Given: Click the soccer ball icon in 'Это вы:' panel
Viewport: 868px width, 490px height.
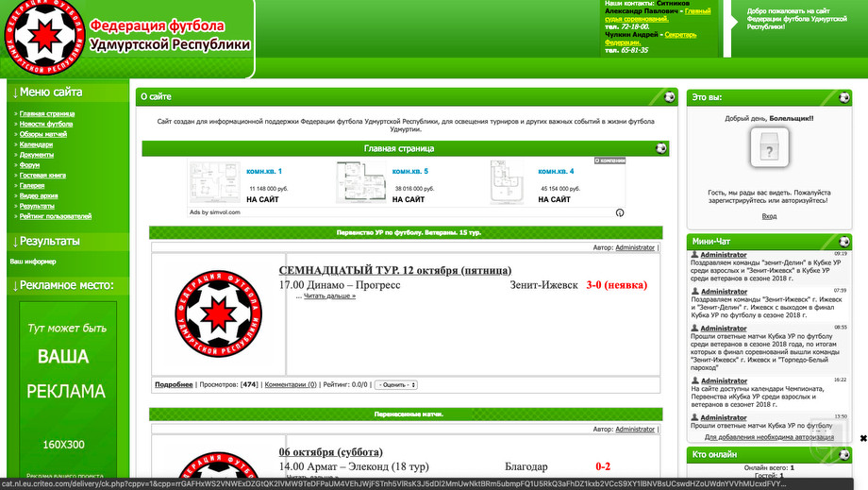Looking at the screenshot, I should click(x=843, y=97).
